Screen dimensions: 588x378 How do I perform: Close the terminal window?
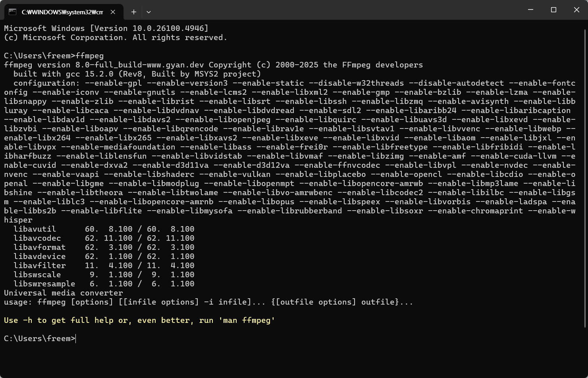point(576,10)
